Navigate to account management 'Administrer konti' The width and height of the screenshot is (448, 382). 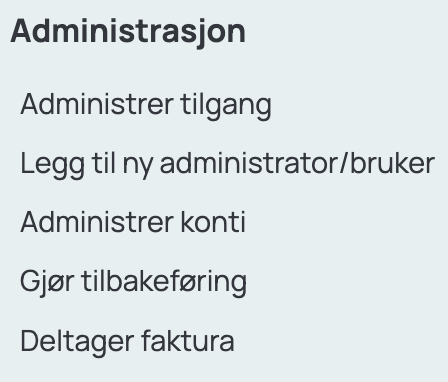click(133, 222)
